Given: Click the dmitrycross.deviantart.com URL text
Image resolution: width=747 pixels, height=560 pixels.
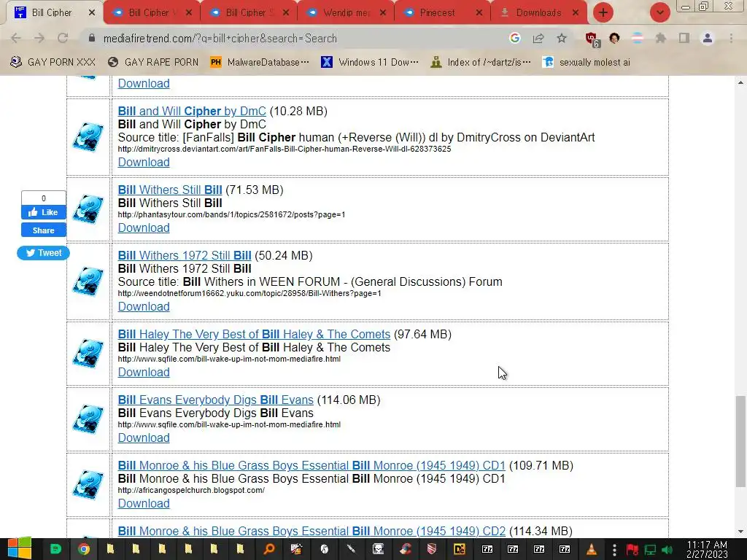Looking at the screenshot, I should [x=285, y=149].
